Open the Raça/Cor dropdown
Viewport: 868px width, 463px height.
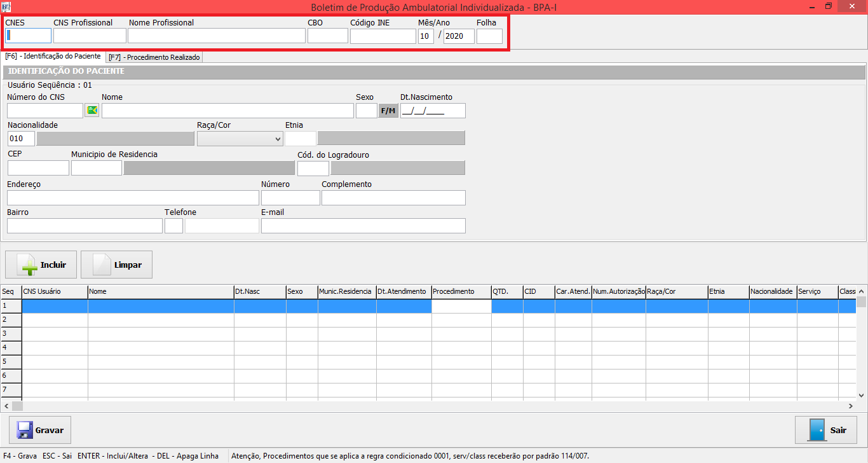240,139
